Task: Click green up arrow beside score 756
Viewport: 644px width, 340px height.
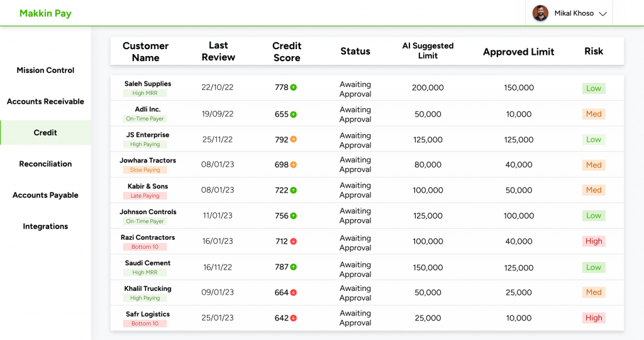Action: point(294,216)
